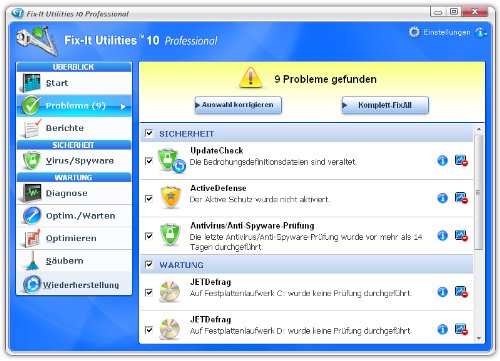Screen dimensions: 500x361
Task: Click the Säubern broom icon
Action: 32,261
